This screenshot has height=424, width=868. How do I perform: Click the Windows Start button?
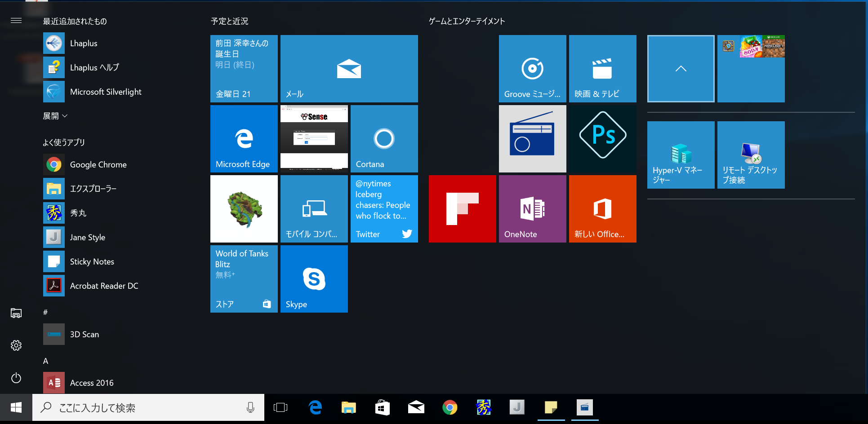pos(16,407)
